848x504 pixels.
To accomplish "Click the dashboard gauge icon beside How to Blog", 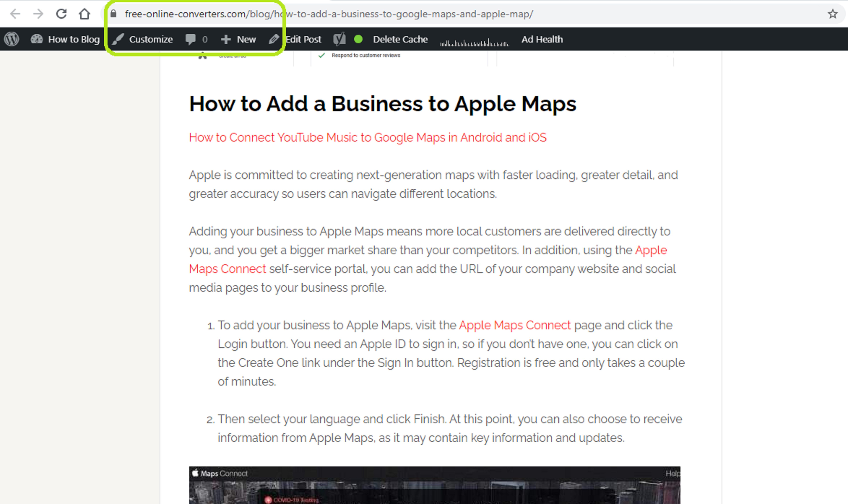I will click(x=37, y=39).
